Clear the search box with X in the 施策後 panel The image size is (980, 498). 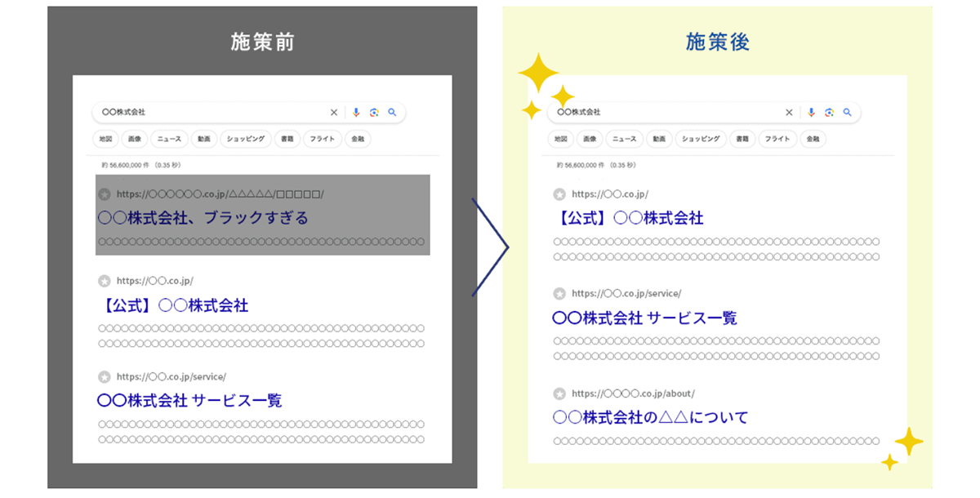(x=788, y=113)
